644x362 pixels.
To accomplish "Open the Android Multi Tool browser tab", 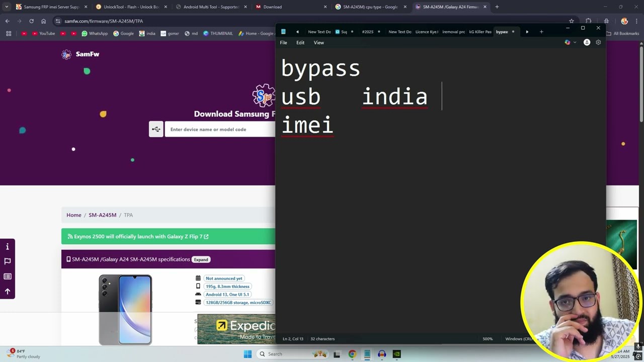I will [210, 7].
